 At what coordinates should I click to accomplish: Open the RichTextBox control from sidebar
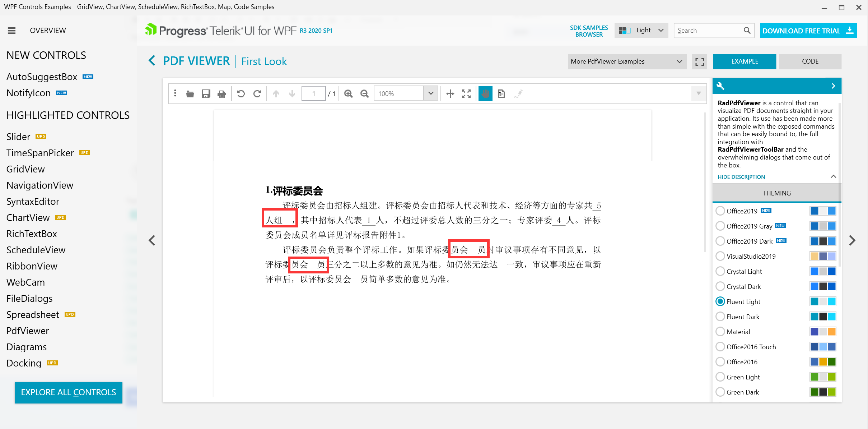pyautogui.click(x=32, y=234)
